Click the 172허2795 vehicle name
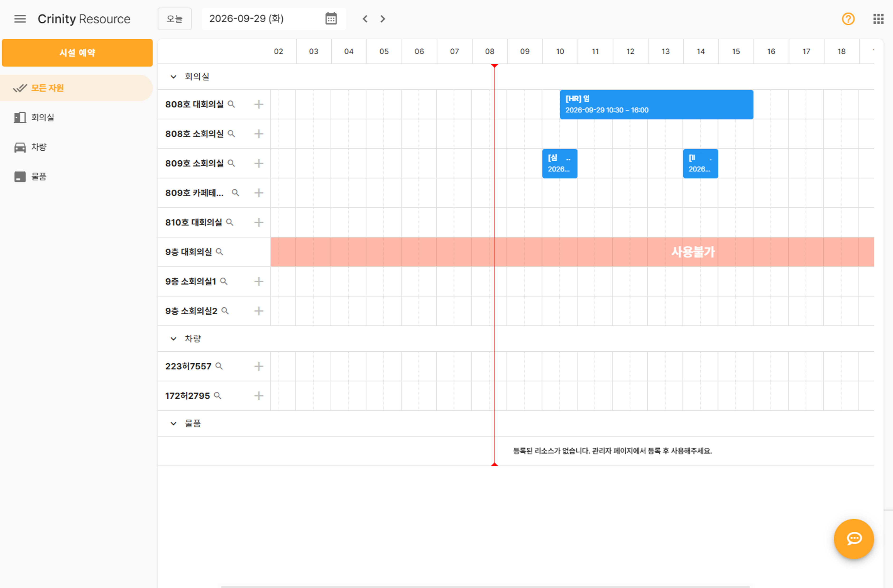This screenshot has width=893, height=588. tap(187, 396)
